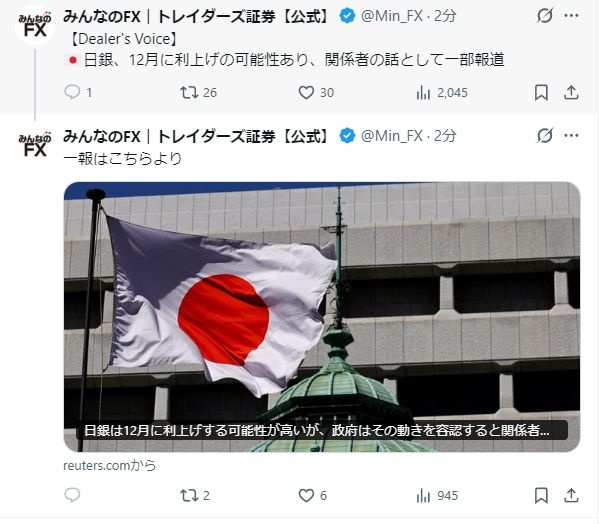
Task: Open Grok icon on first tweet
Action: point(544,16)
